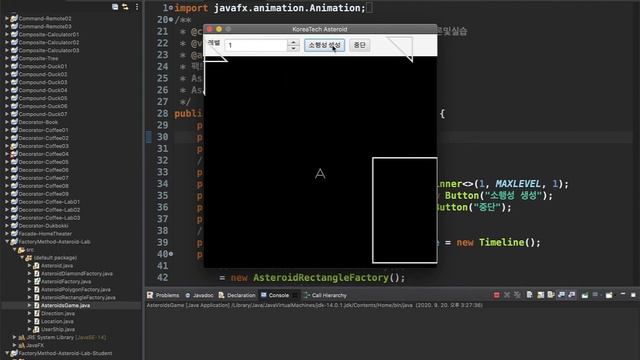The image size is (640, 360).
Task: Click the JavaFX library icon
Action: click(21, 345)
